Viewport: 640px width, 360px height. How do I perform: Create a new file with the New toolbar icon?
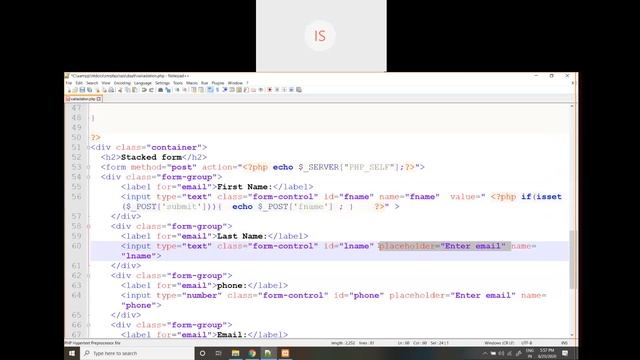(x=69, y=90)
